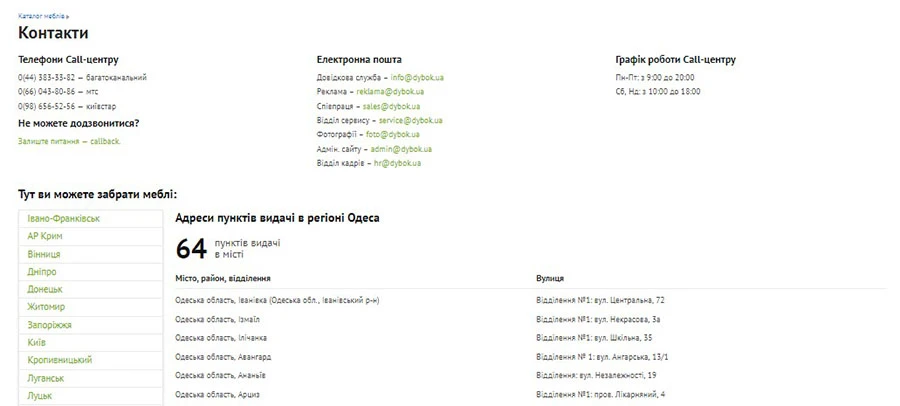
Task: Select Житомир in the city list
Action: pyautogui.click(x=46, y=307)
